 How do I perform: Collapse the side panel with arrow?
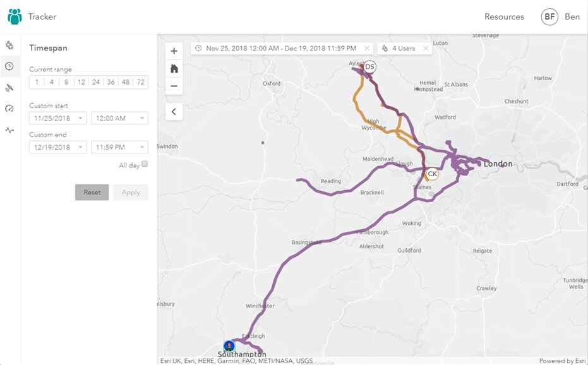[174, 111]
